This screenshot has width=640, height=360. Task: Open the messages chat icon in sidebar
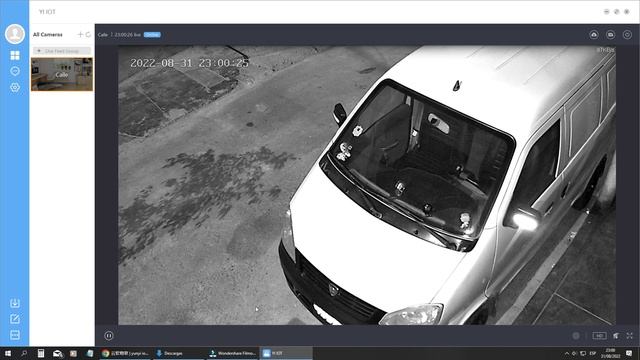click(15, 71)
